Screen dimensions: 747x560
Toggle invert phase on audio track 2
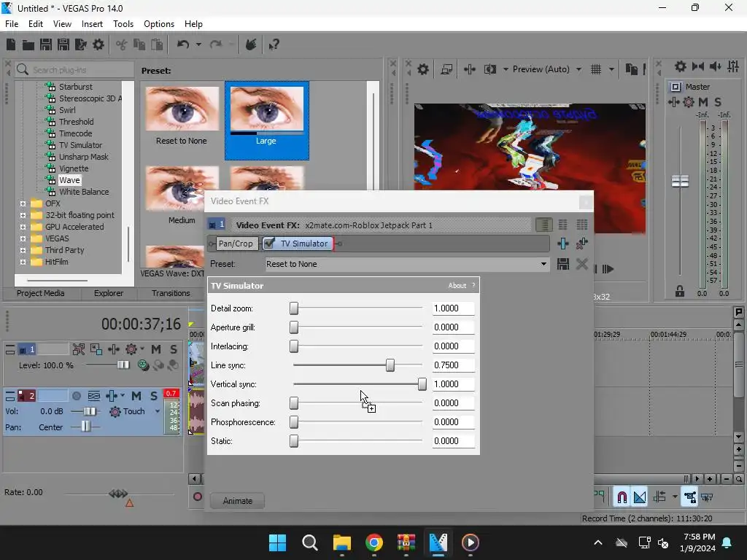point(94,396)
